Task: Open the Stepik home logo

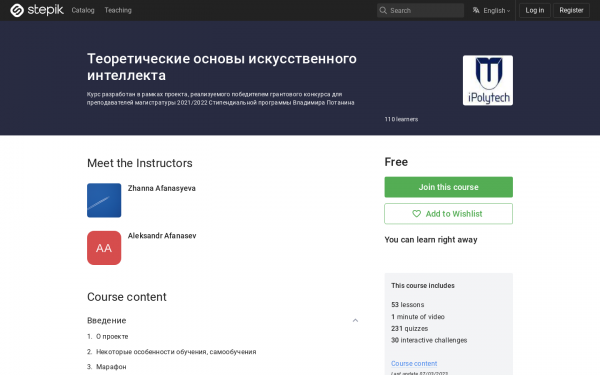Action: pos(37,10)
